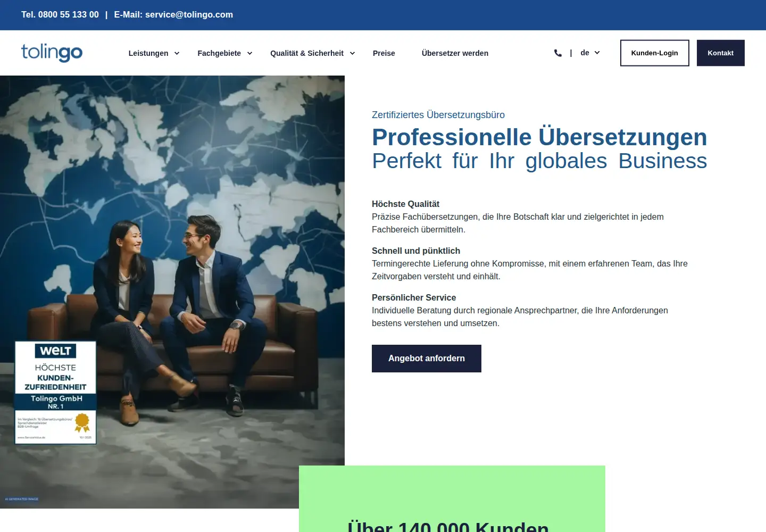
Task: Go to the Preise page
Action: [x=384, y=53]
